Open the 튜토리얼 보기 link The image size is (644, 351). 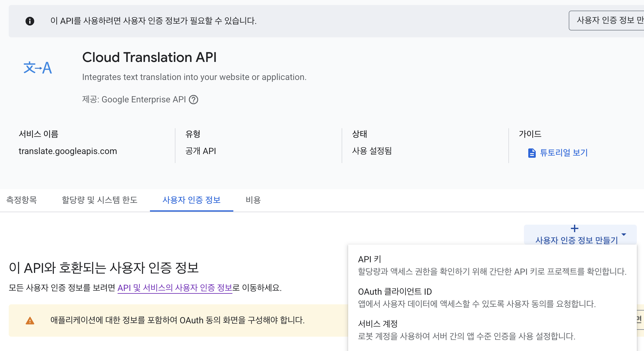(563, 153)
